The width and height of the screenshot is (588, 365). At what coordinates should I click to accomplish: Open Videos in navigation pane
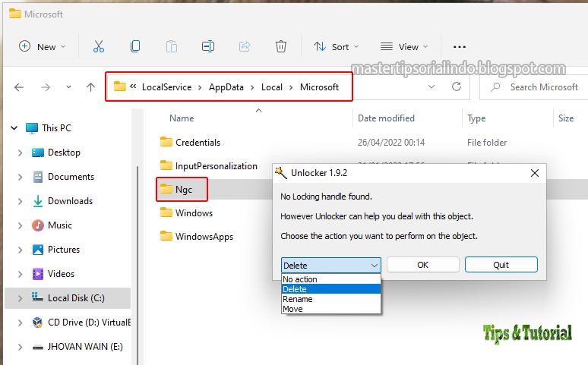(x=53, y=274)
